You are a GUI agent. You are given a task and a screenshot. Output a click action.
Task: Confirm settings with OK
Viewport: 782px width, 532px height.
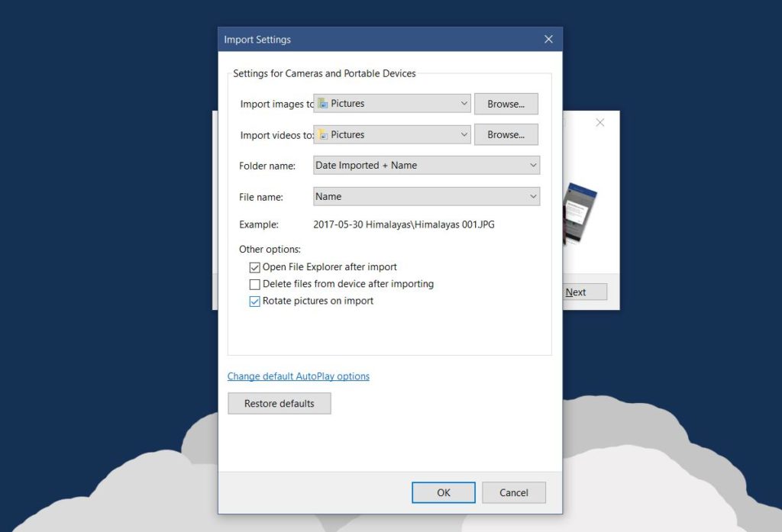(x=443, y=492)
